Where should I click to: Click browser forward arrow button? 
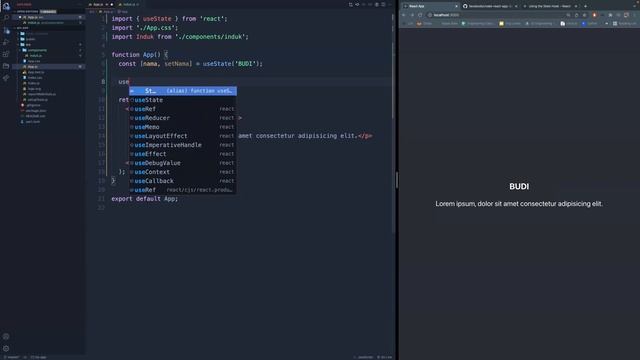tap(412, 15)
